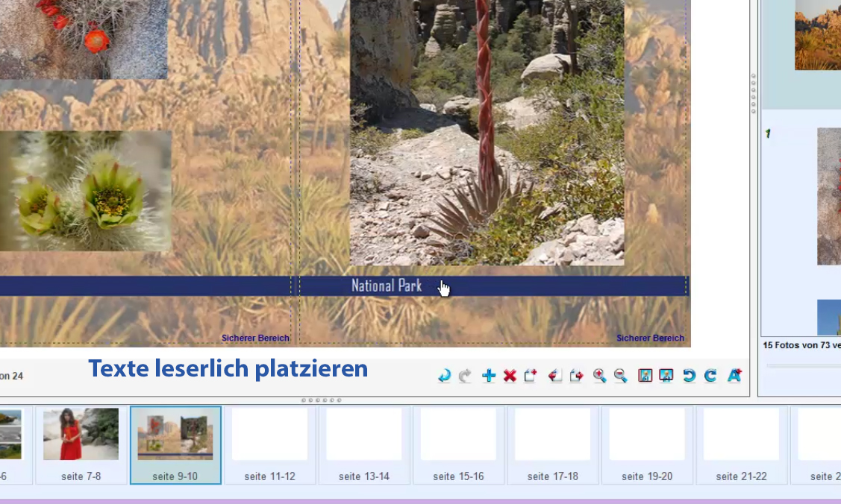Click the desert landscape thumbnail in photo panel
The image size is (841, 504).
pos(818,35)
